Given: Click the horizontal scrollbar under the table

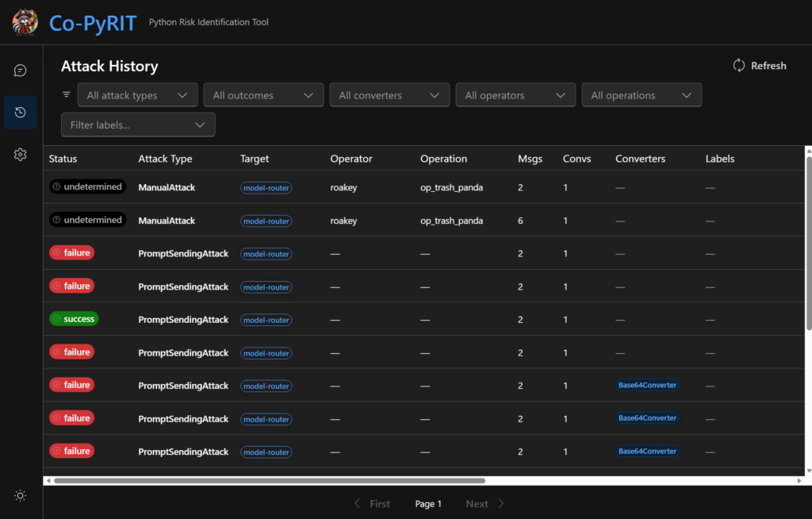Looking at the screenshot, I should tap(270, 481).
